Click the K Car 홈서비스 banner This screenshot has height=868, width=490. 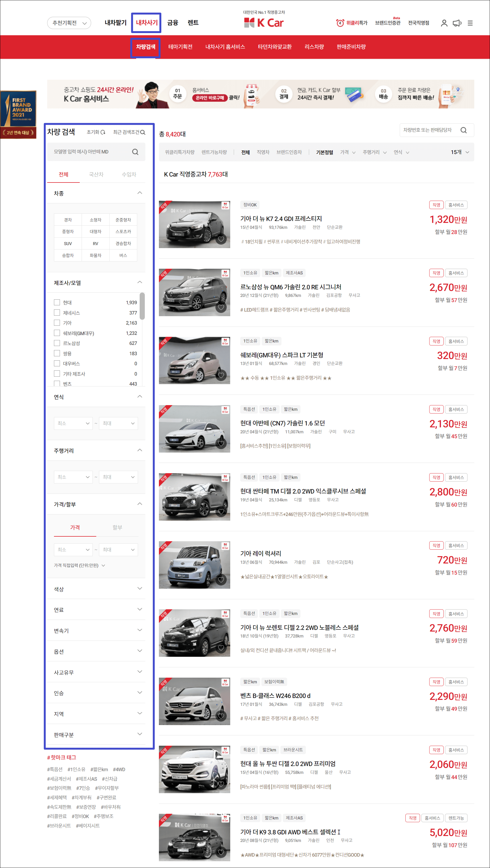(x=261, y=94)
